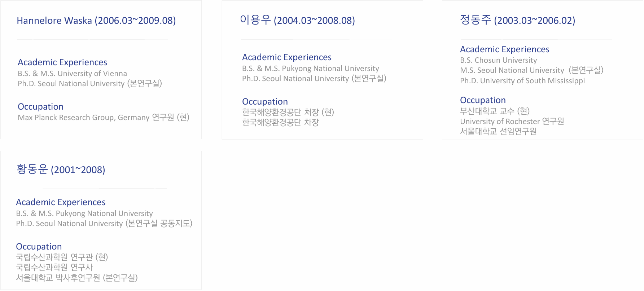
Task: Select the B.S. Chosun University line
Action: (498, 60)
